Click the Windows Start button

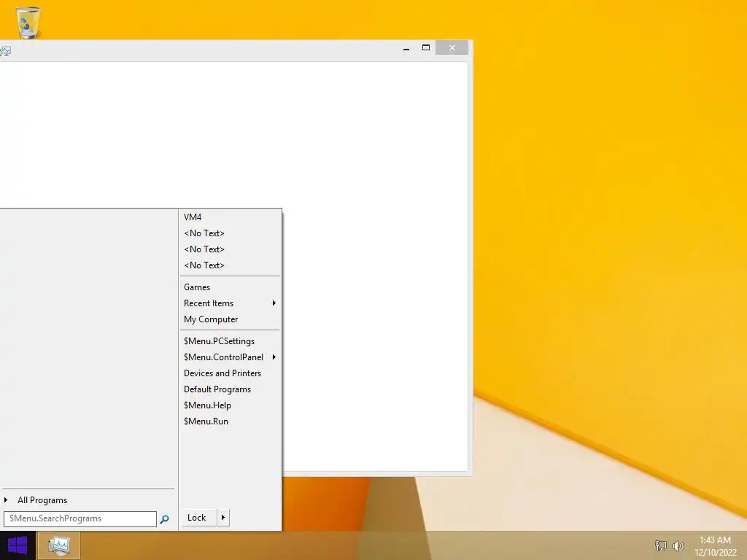18,545
